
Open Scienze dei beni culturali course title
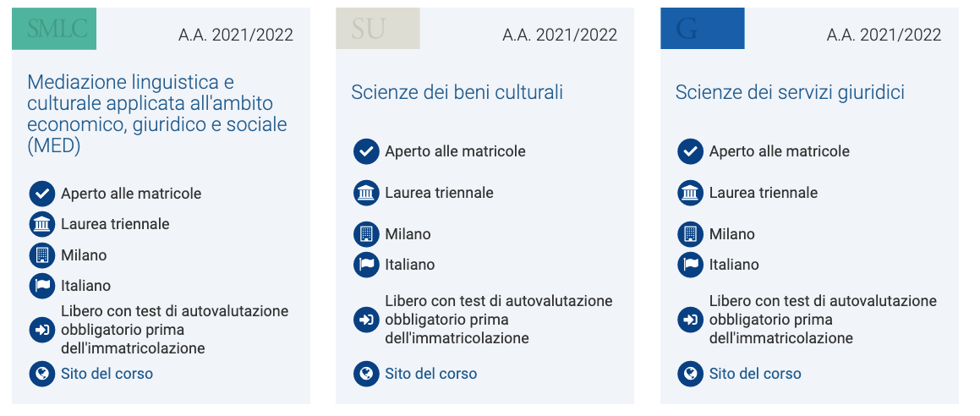457,92
